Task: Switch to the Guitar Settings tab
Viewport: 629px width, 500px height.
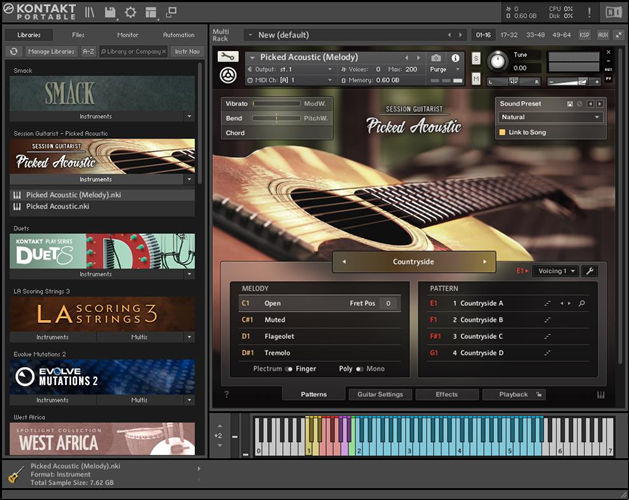Action: click(381, 394)
